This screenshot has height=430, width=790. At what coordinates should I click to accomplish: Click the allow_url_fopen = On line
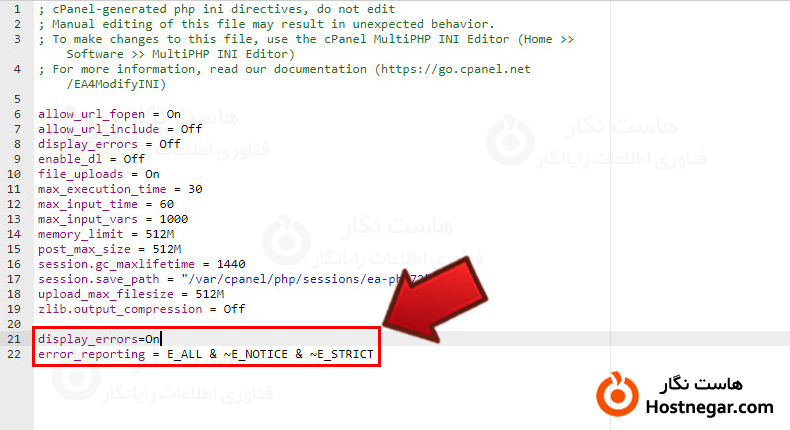coord(109,114)
